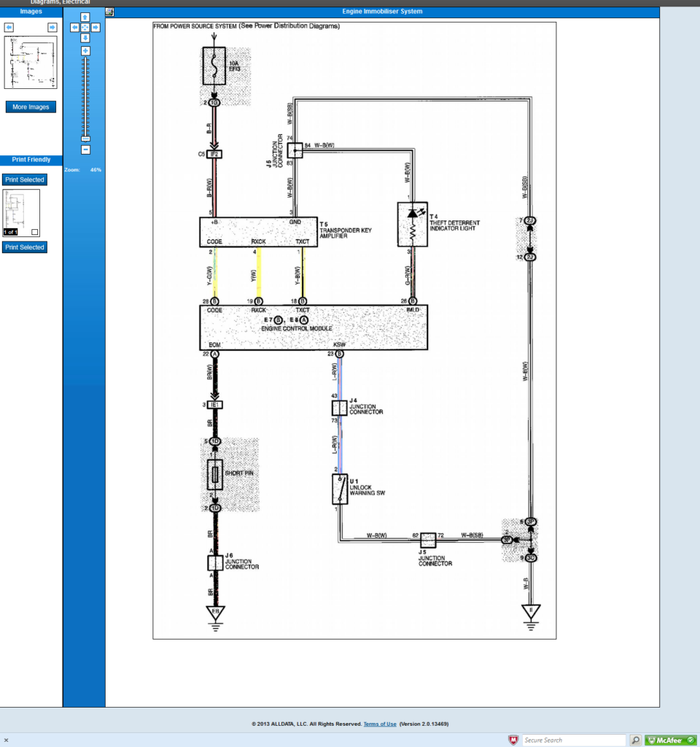
Task: Select the 1 of 1 print thumbnail
Action: [21, 213]
